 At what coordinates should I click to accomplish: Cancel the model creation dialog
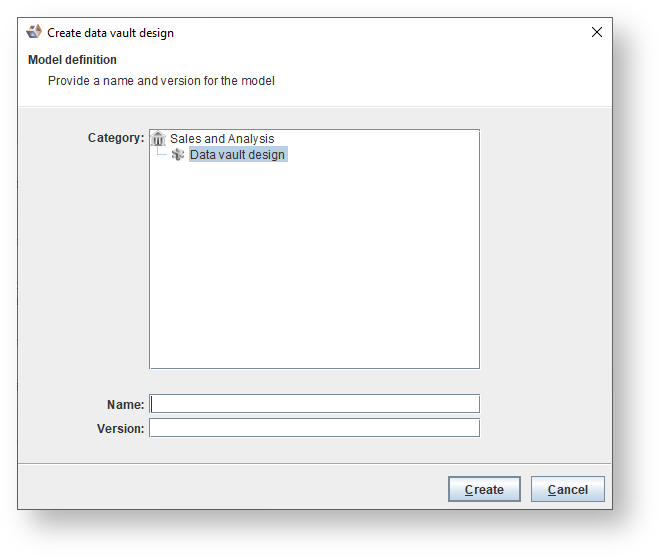[567, 489]
